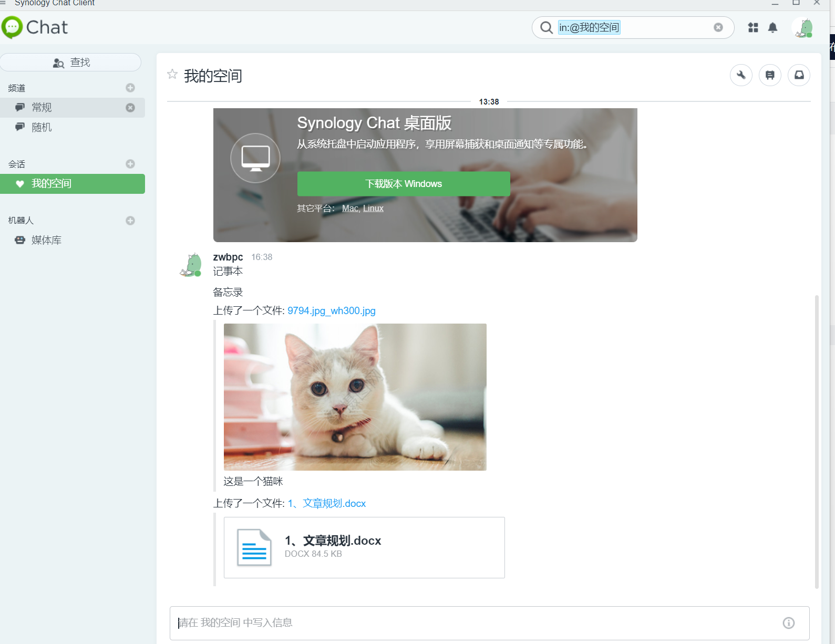
Task: Open the 常规 channel
Action: tap(63, 108)
